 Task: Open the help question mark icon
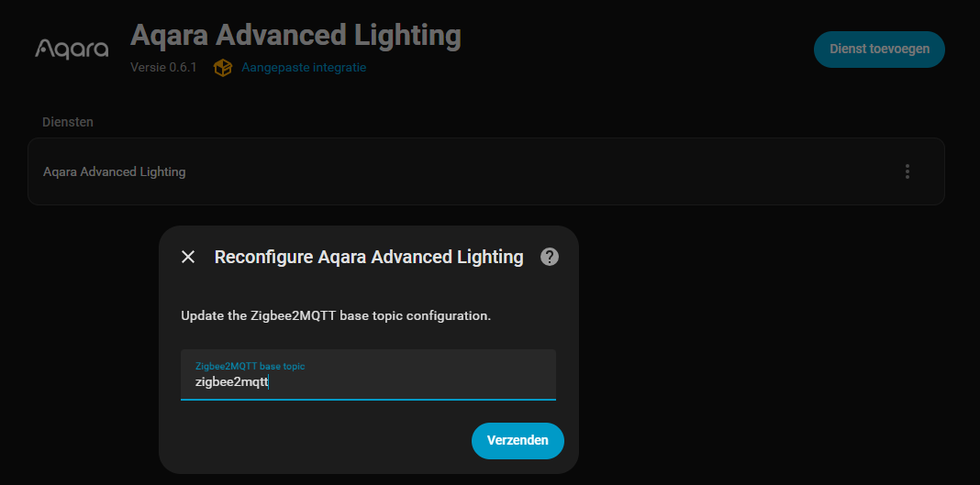(x=550, y=257)
